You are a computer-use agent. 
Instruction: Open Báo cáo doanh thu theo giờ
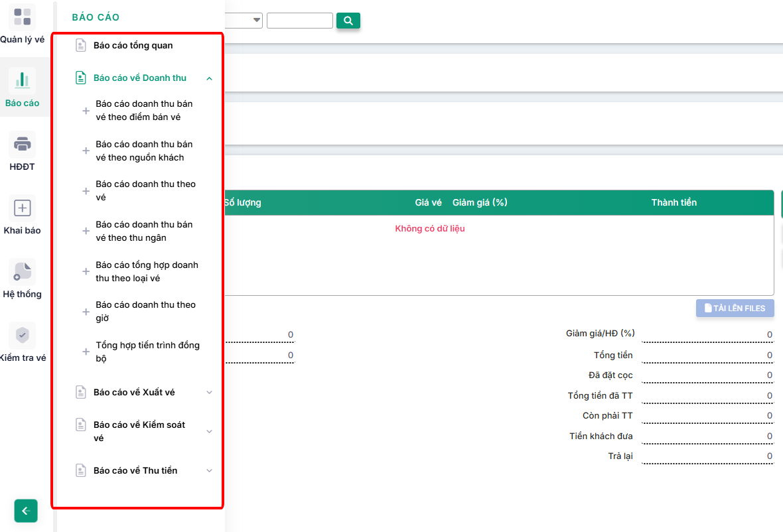[x=145, y=312]
